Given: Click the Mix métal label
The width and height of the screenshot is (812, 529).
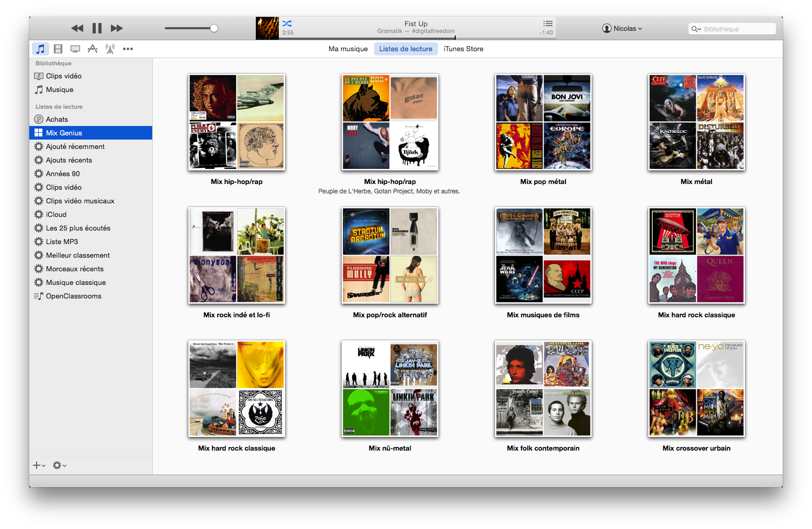Looking at the screenshot, I should 696,182.
